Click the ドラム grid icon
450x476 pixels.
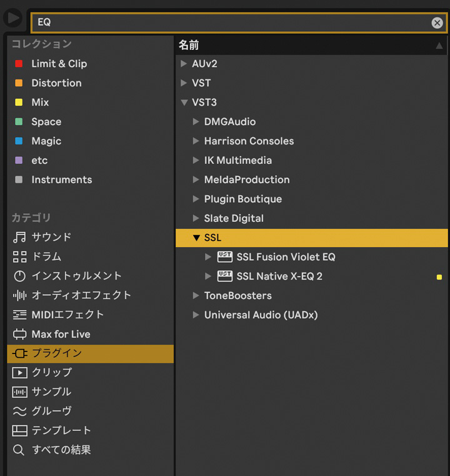19,257
